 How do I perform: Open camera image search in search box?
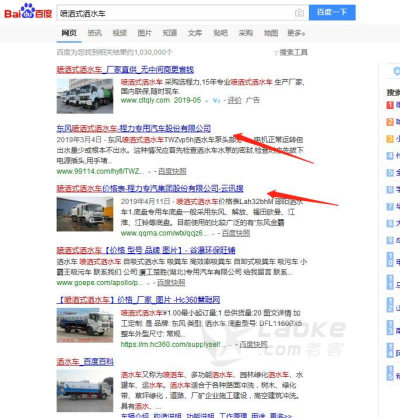[299, 13]
